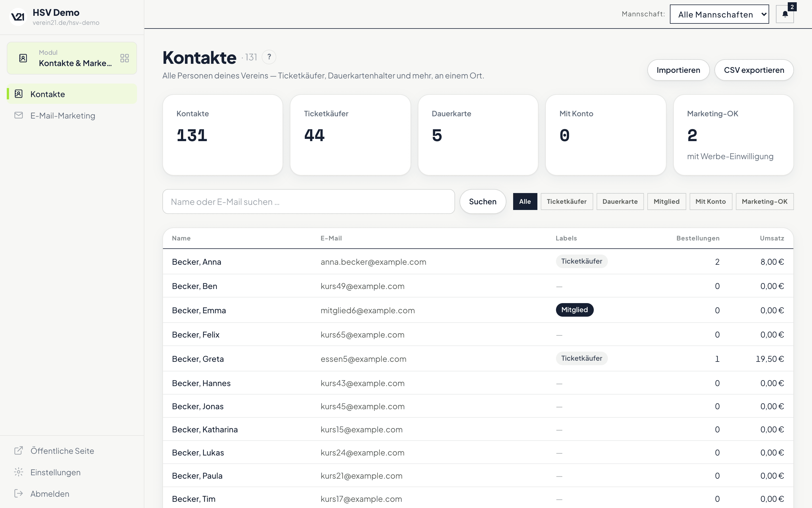This screenshot has width=812, height=508.
Task: Click the Mitglied label on Becker, Emma
Action: pos(574,310)
